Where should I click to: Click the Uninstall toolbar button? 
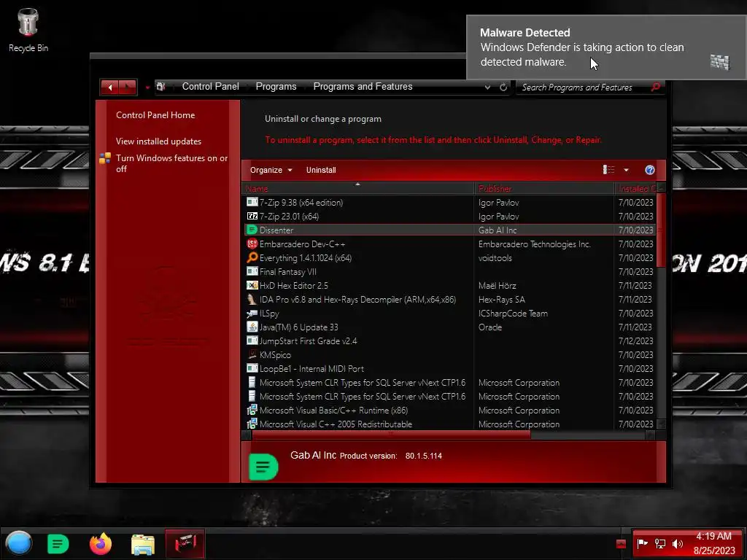tap(321, 170)
